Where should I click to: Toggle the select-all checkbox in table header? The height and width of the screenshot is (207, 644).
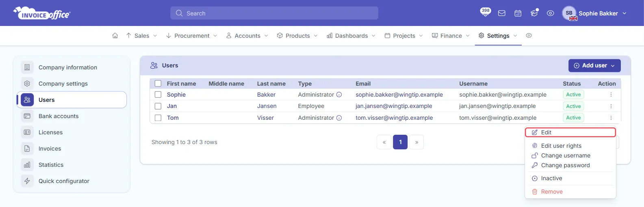[x=158, y=84]
